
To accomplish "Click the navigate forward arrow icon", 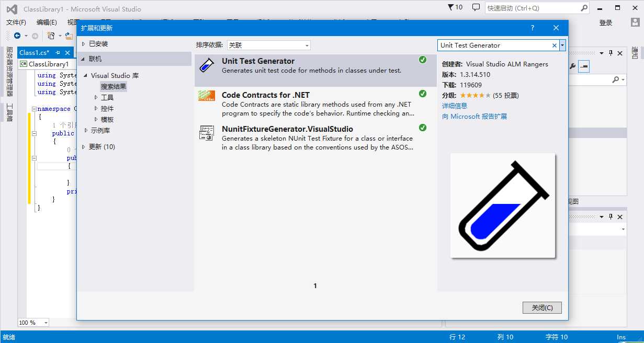I will pyautogui.click(x=35, y=36).
